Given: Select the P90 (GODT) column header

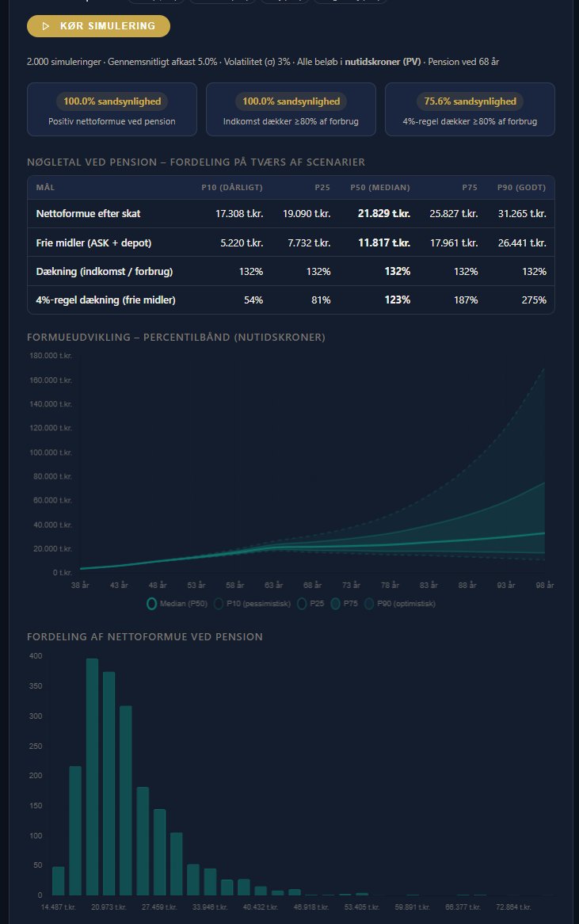Looking at the screenshot, I should coord(520,188).
